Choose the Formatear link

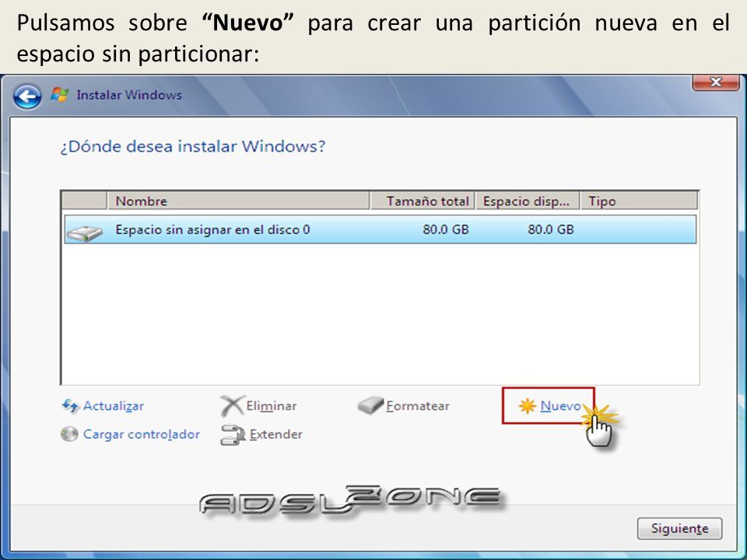[x=418, y=406]
